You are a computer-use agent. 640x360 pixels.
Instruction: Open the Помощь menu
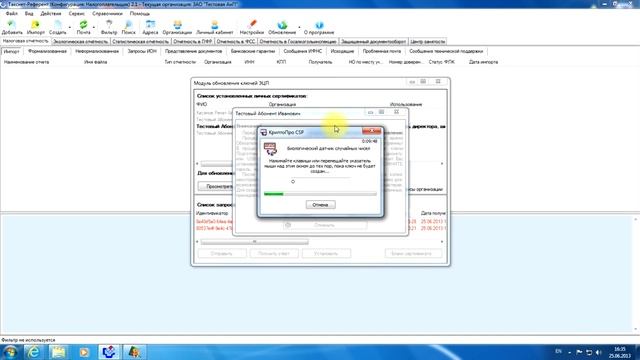140,13
